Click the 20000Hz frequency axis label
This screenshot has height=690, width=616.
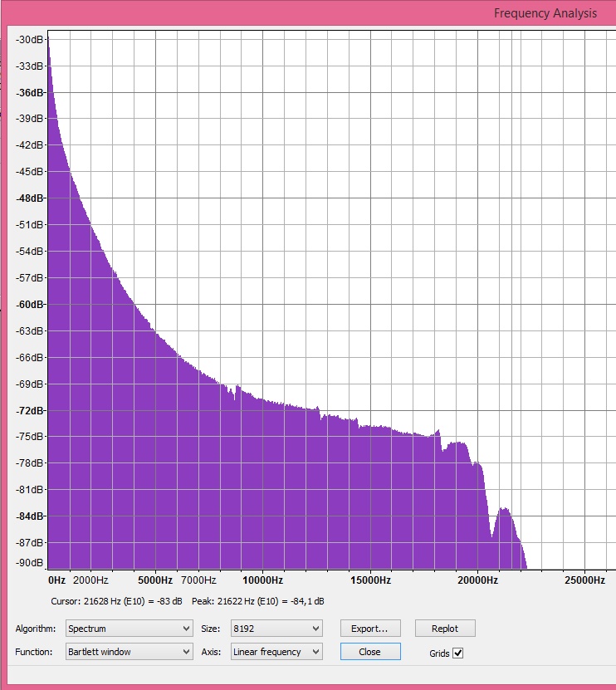(477, 580)
